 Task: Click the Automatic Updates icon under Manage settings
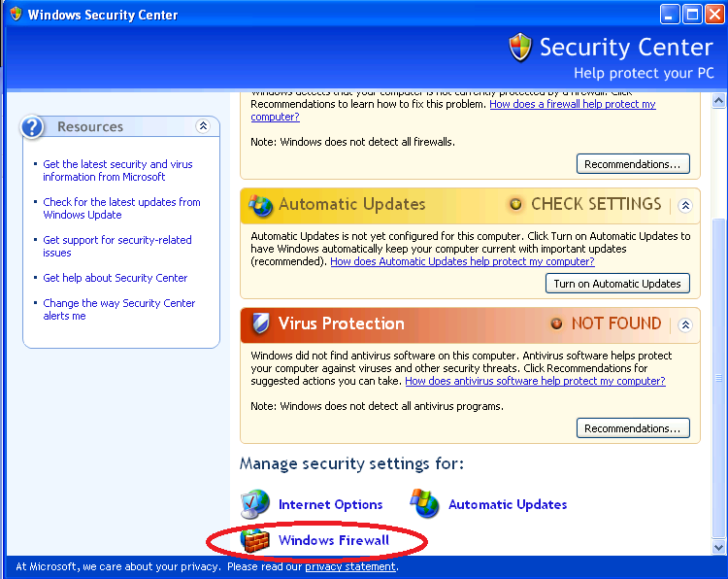424,503
